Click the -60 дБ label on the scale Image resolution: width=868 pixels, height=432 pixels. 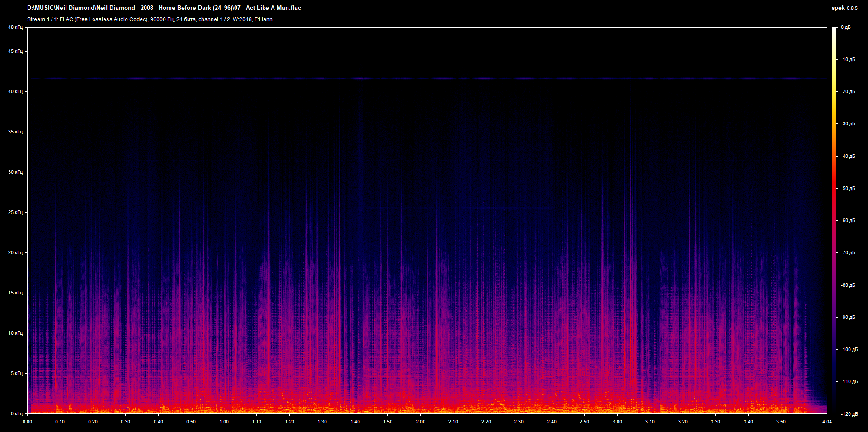[x=848, y=221]
